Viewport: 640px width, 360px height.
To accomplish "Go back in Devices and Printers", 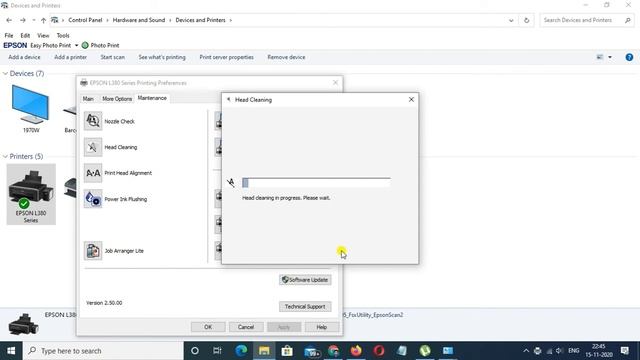I will 9,20.
